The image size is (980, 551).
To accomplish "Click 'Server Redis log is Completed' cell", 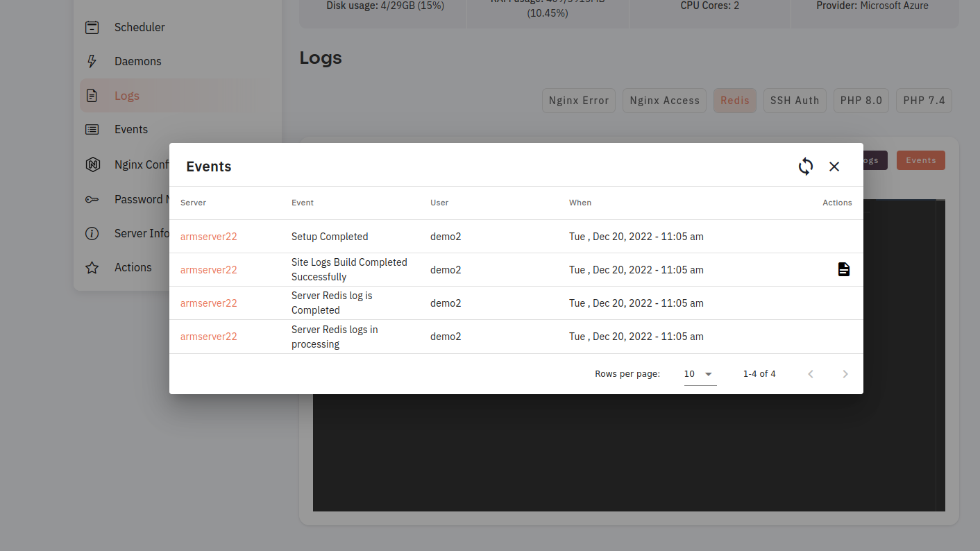I will (332, 303).
